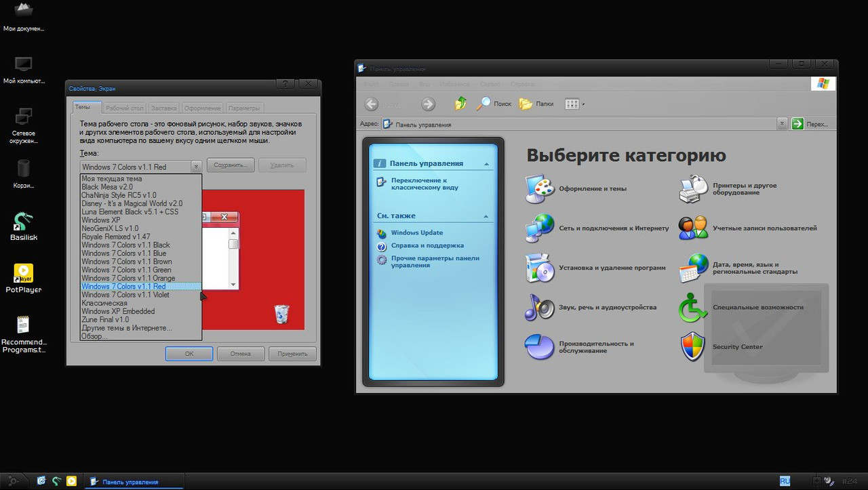Open the 'Справка' menu in Control Panel
Viewport: 868px width, 490px height.
point(522,84)
